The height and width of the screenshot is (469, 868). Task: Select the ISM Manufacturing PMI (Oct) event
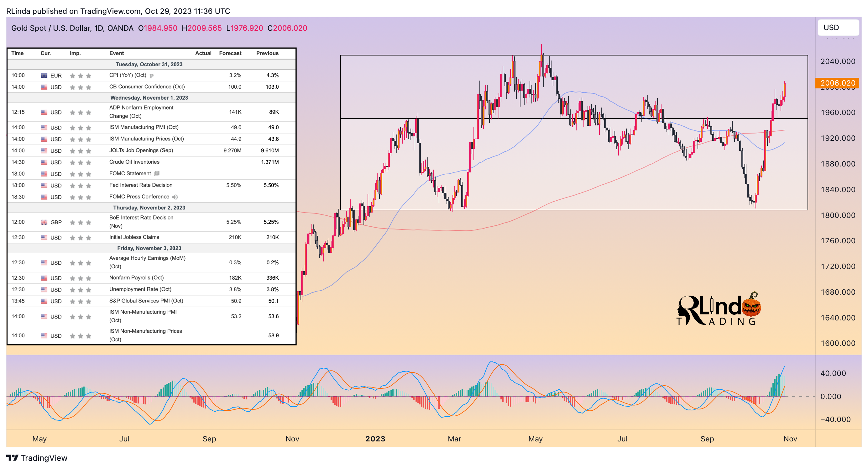click(x=144, y=127)
